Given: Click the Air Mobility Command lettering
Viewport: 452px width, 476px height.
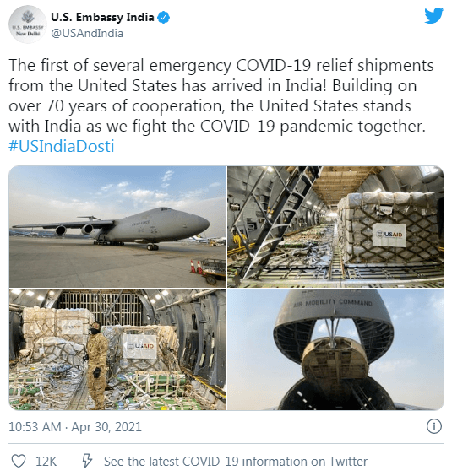Looking at the screenshot, I should click(x=333, y=302).
